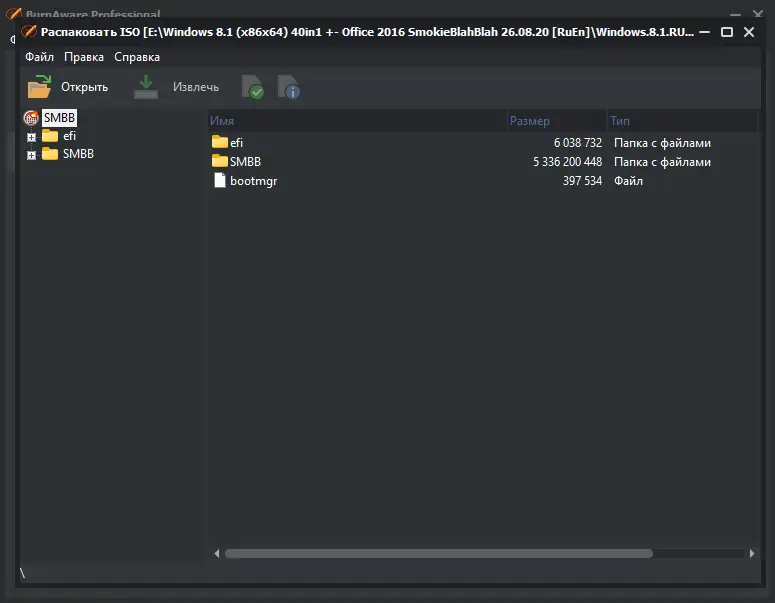This screenshot has height=603, width=775.
Task: Select the SMBB root disc node
Action: pos(59,118)
